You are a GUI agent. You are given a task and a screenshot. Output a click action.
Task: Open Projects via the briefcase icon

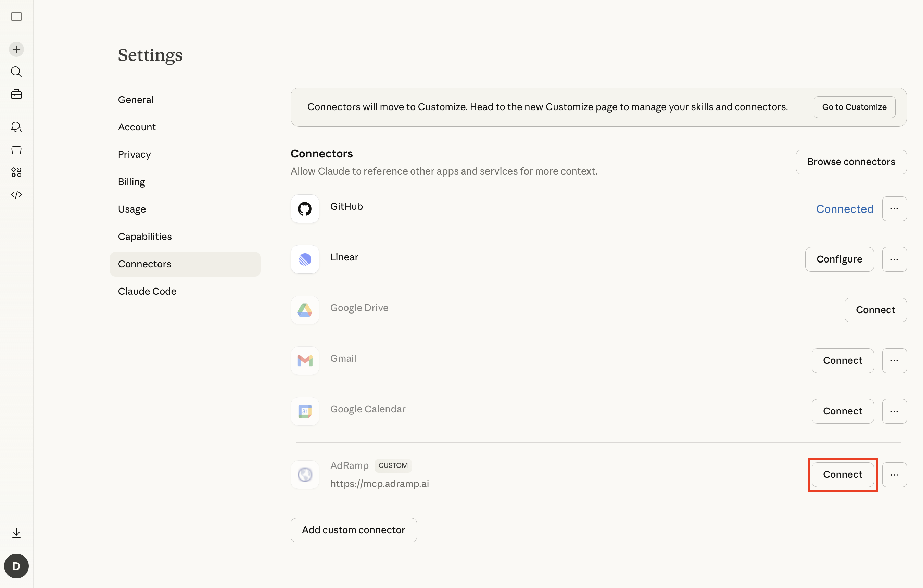pos(16,94)
